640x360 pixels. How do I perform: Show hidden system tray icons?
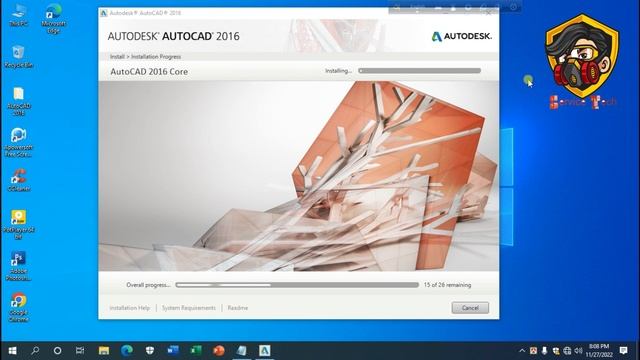[x=522, y=351]
